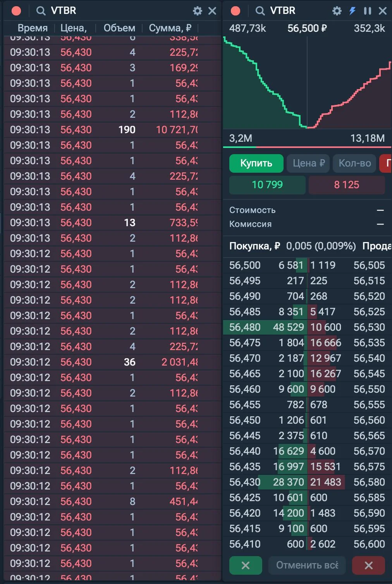Click ask price 56,580
This screenshot has height=584, width=392.
(x=369, y=482)
